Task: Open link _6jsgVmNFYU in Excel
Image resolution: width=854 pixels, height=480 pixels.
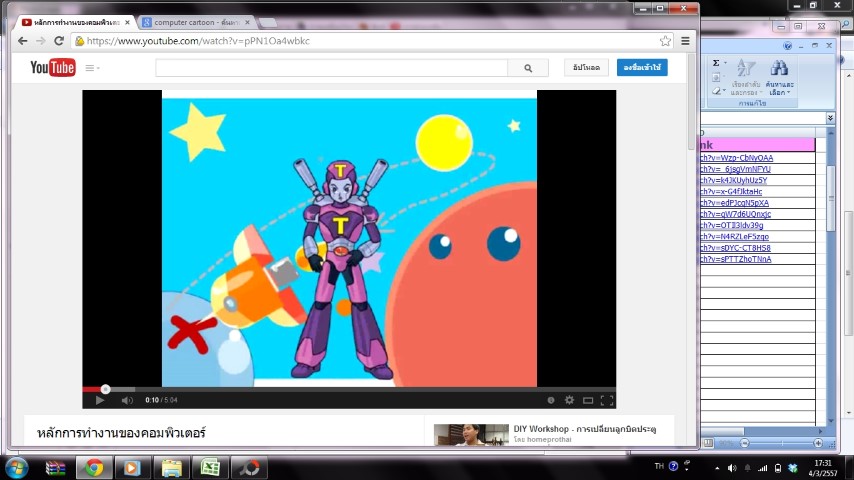Action: point(735,169)
